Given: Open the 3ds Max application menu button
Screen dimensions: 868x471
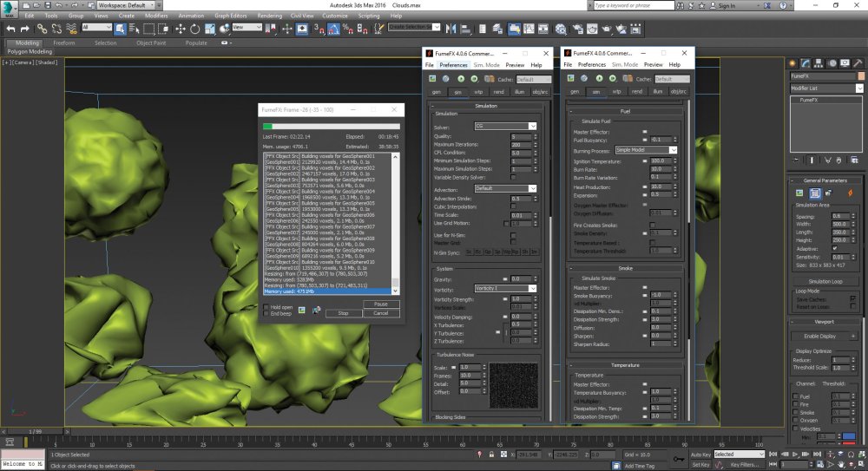Looking at the screenshot, I should [9, 9].
